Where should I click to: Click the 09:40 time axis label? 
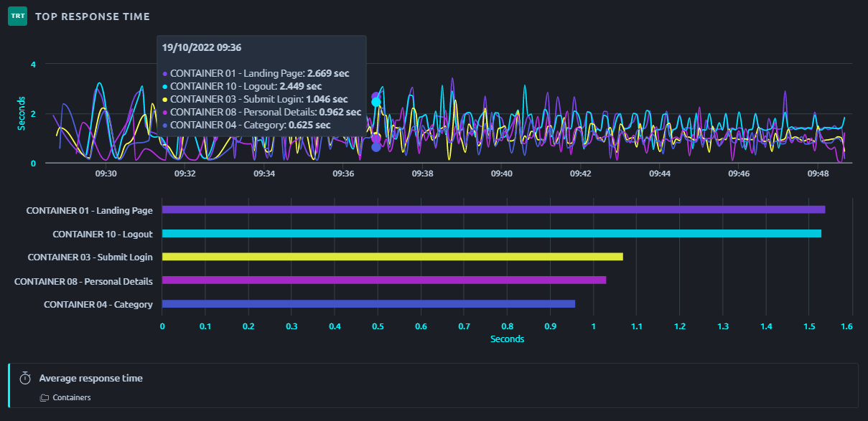pyautogui.click(x=502, y=174)
